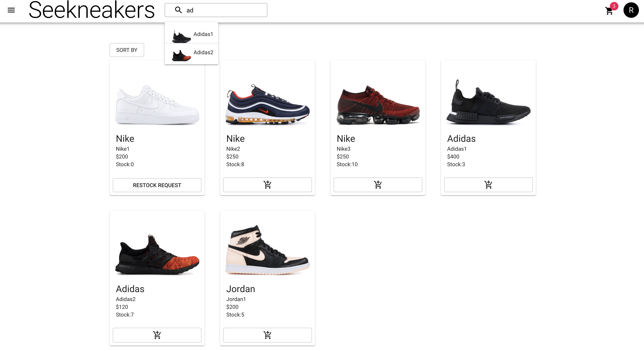Click the Adidas2 sneaker card image

pos(157,251)
